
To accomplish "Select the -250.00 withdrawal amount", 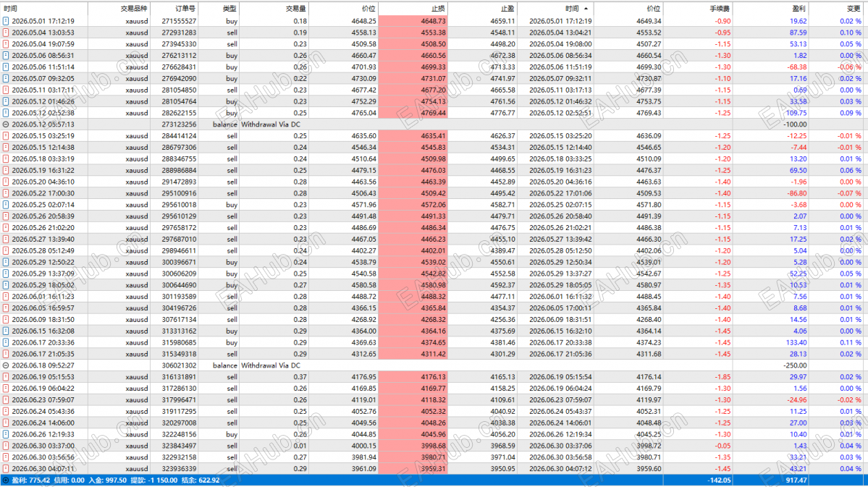I will [x=794, y=365].
